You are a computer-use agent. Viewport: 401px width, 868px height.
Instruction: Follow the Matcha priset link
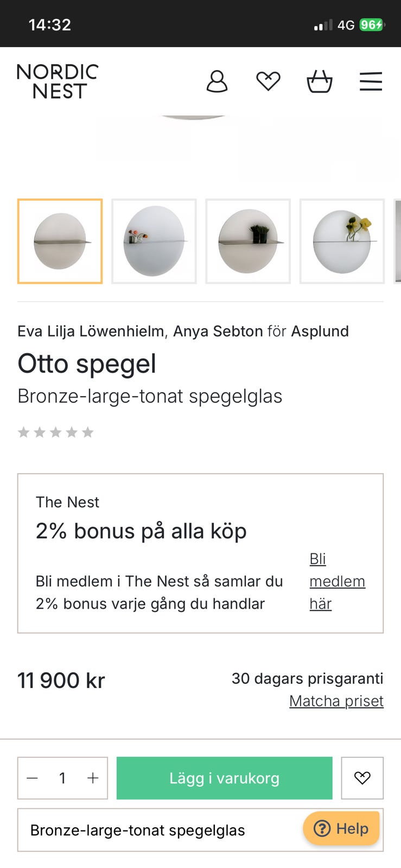[x=336, y=701]
